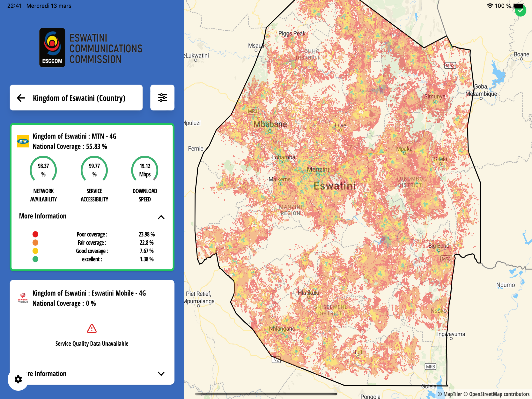Tap the Eswatini Mobile operator logo
Image resolution: width=532 pixels, height=399 pixels.
23,298
